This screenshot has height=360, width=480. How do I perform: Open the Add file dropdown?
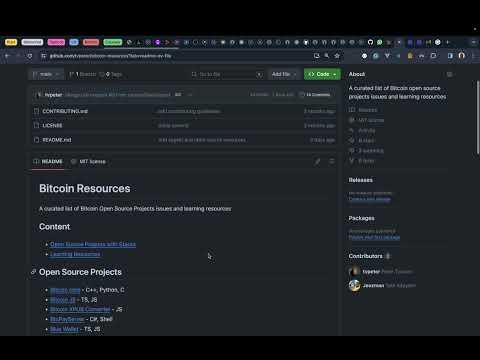click(x=284, y=74)
